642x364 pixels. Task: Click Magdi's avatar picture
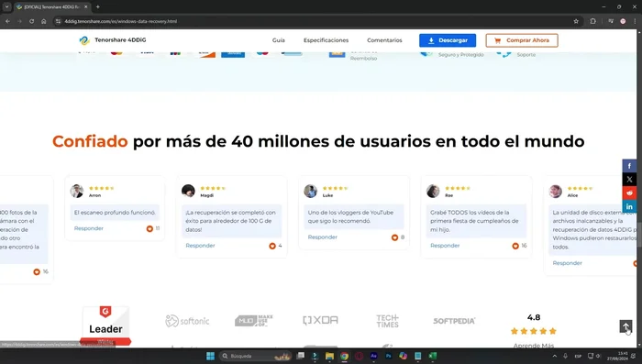(188, 191)
